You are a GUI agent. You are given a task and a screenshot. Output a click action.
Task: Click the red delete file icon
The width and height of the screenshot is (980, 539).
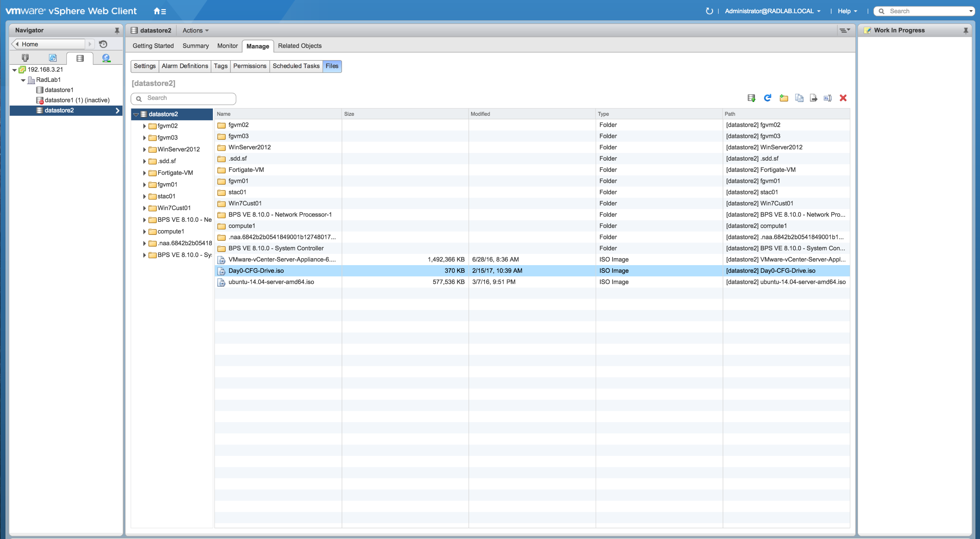(843, 98)
